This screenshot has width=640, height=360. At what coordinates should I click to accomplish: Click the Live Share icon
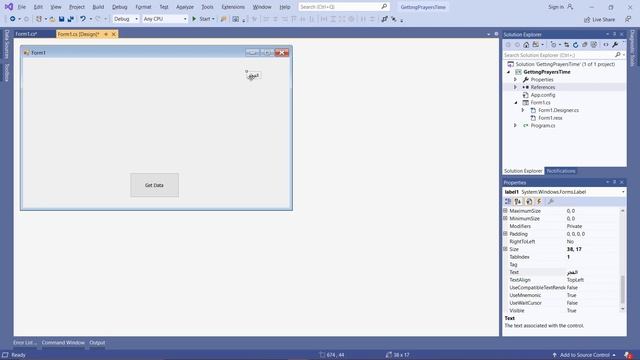[587, 20]
